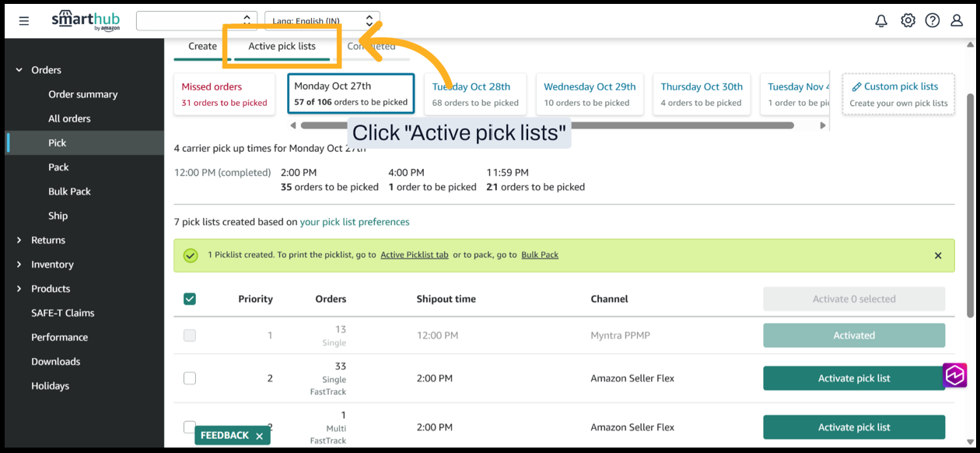Open the hamburger navigation menu
The image size is (980, 453).
pyautogui.click(x=24, y=21)
